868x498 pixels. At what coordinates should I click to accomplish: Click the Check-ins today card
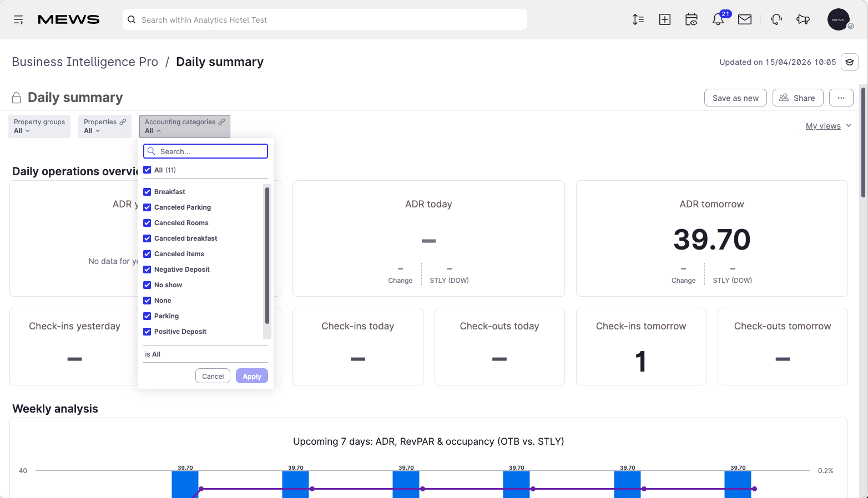pyautogui.click(x=357, y=347)
